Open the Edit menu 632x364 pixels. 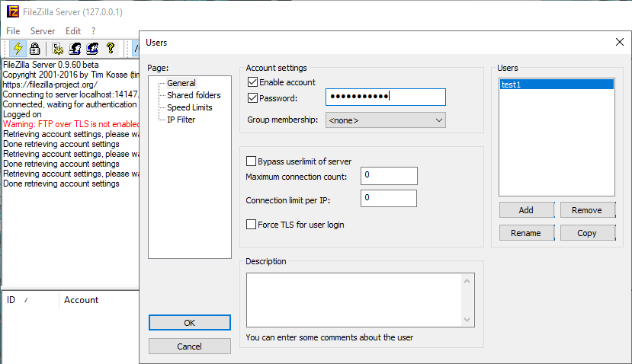pyautogui.click(x=73, y=31)
